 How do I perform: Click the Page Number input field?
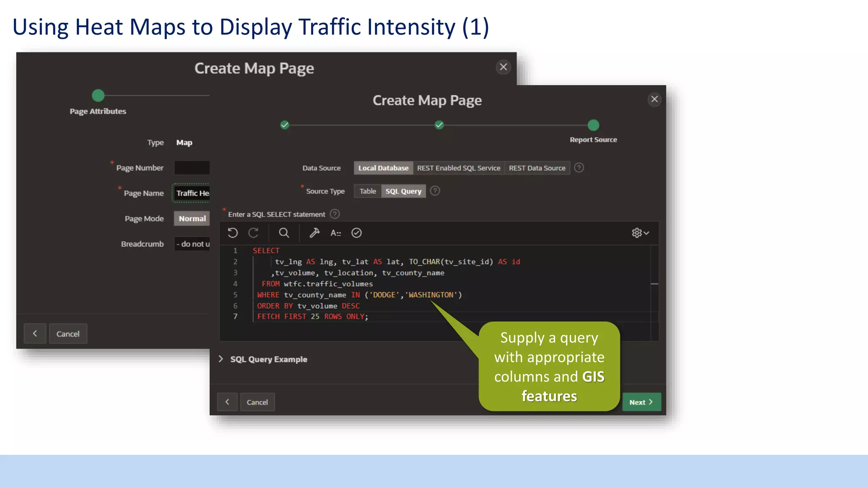point(192,168)
